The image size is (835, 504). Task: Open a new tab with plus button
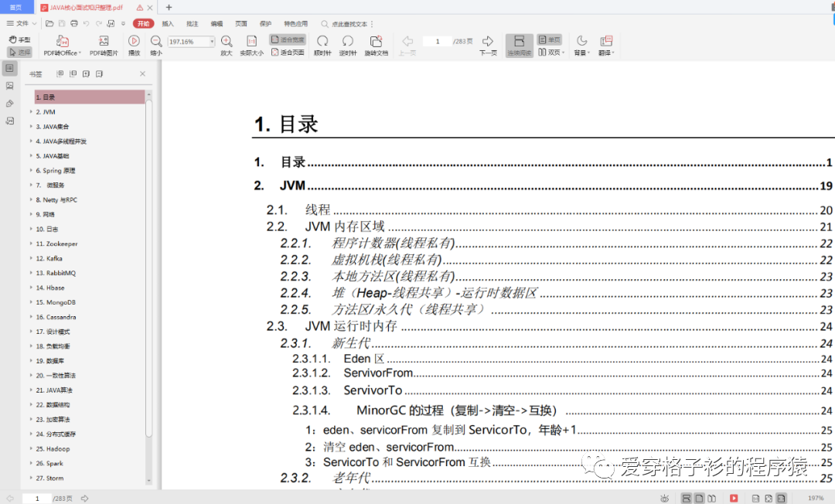[x=169, y=8]
